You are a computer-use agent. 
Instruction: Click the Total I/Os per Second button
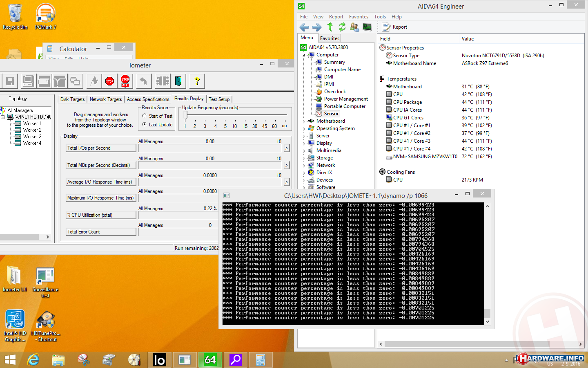tap(101, 148)
